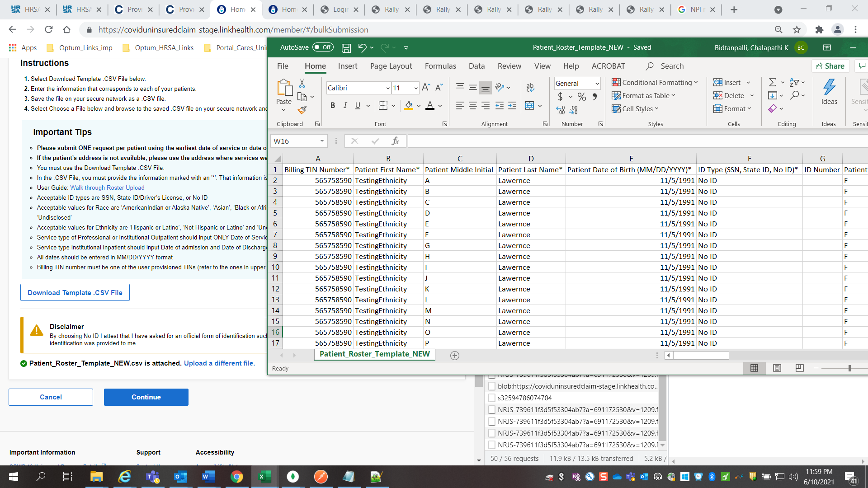Screen dimensions: 868x488
Task: Click Download Template .CSV File button
Action: pyautogui.click(x=75, y=293)
